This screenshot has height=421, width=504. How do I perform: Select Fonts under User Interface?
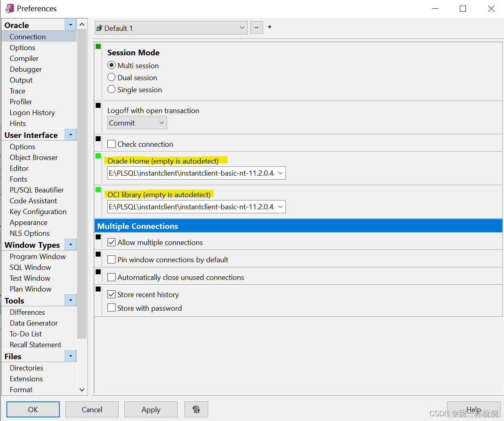(x=18, y=179)
